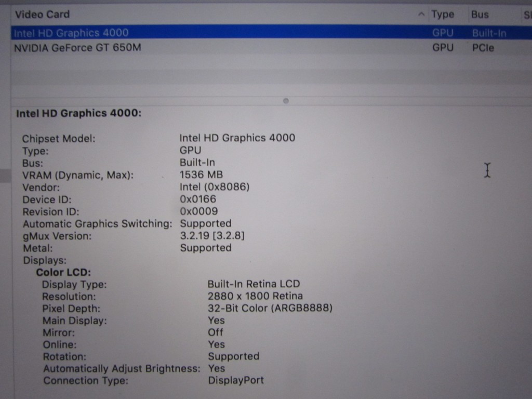Click the "Main Display:" label
The width and height of the screenshot is (532, 399).
coord(75,321)
